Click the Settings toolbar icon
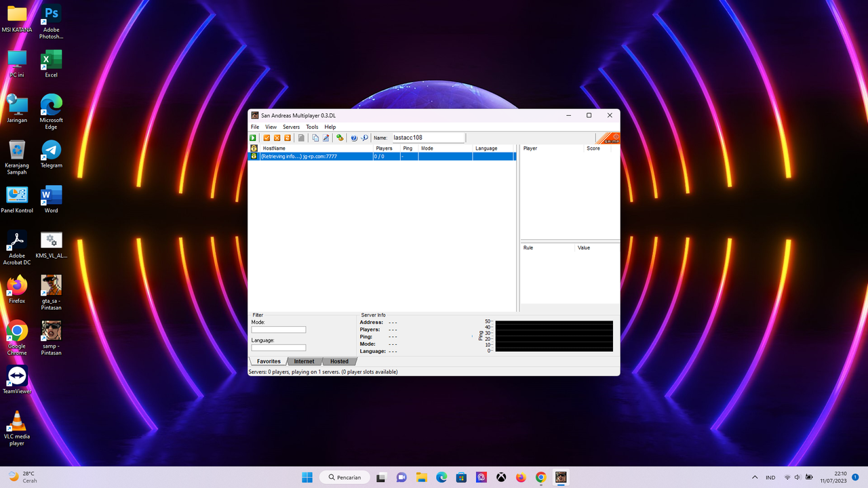Screen dimensions: 868x488 [x=340, y=138]
